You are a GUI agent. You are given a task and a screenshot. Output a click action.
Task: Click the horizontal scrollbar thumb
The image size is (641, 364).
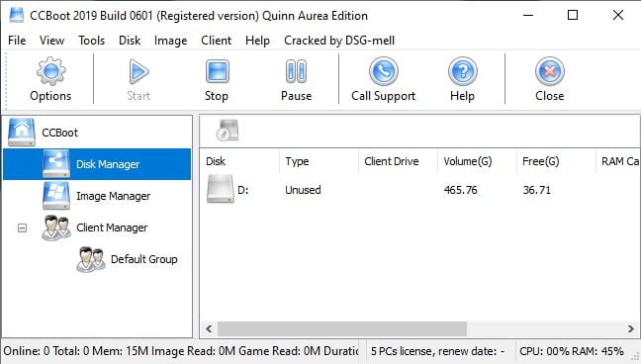coord(342,328)
